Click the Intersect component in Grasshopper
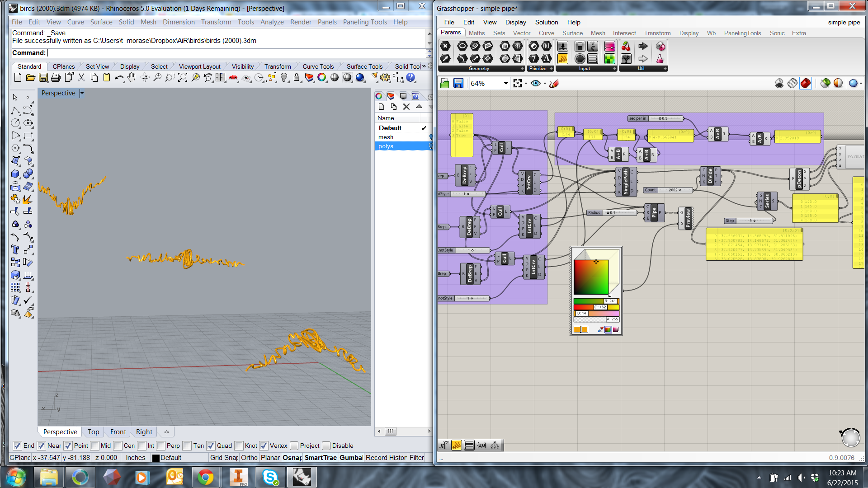 (x=624, y=33)
